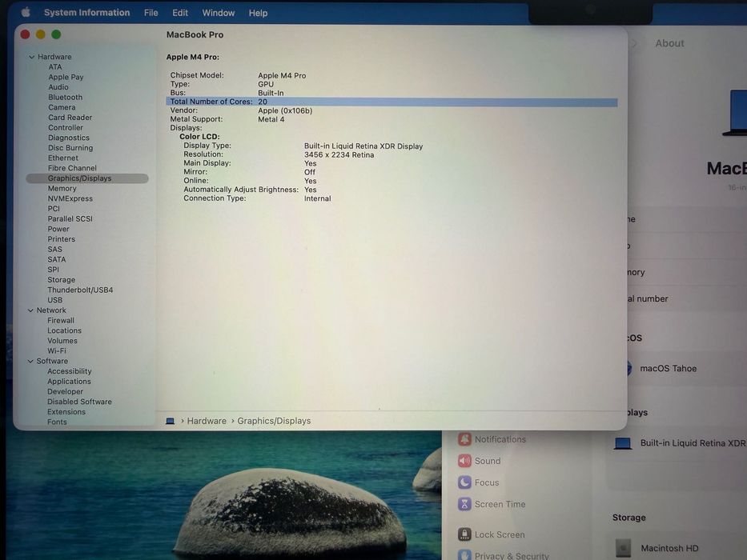Select Apple Pay in the sidebar
This screenshot has height=560, width=747.
66,77
